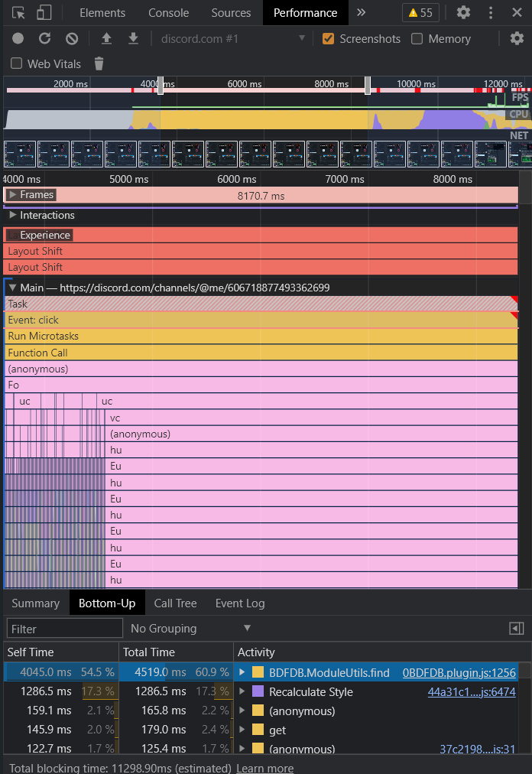The width and height of the screenshot is (532, 774).
Task: Open the discord.com #1 recording dropdown
Action: click(x=232, y=38)
